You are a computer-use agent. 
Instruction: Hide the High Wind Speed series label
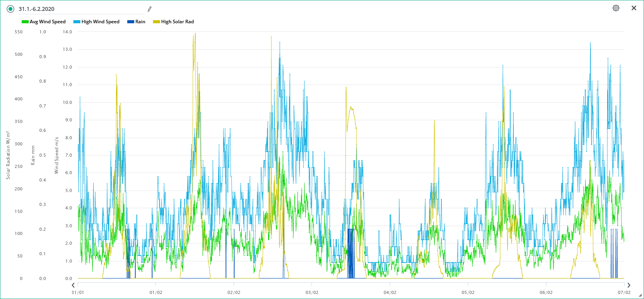100,22
